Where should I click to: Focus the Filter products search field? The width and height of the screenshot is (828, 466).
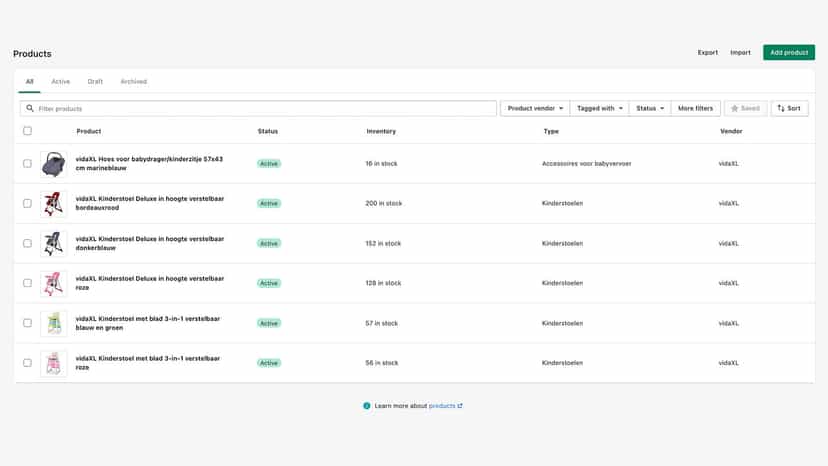tap(258, 108)
